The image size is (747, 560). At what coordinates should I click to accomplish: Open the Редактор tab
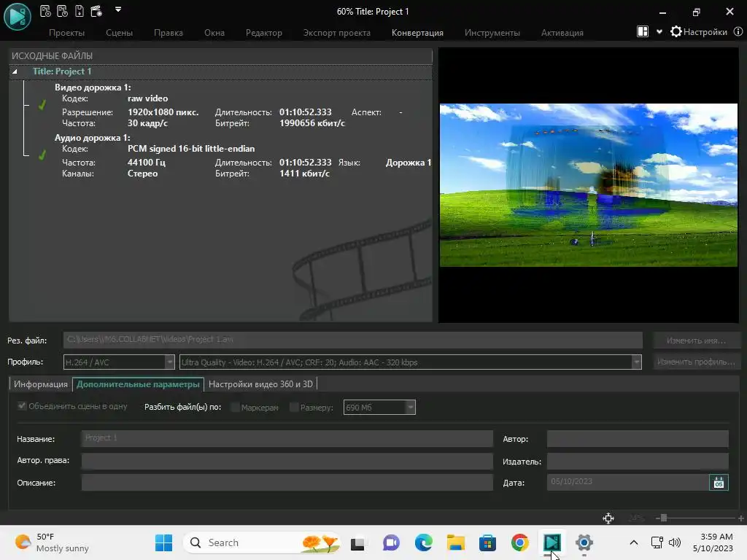coord(264,32)
